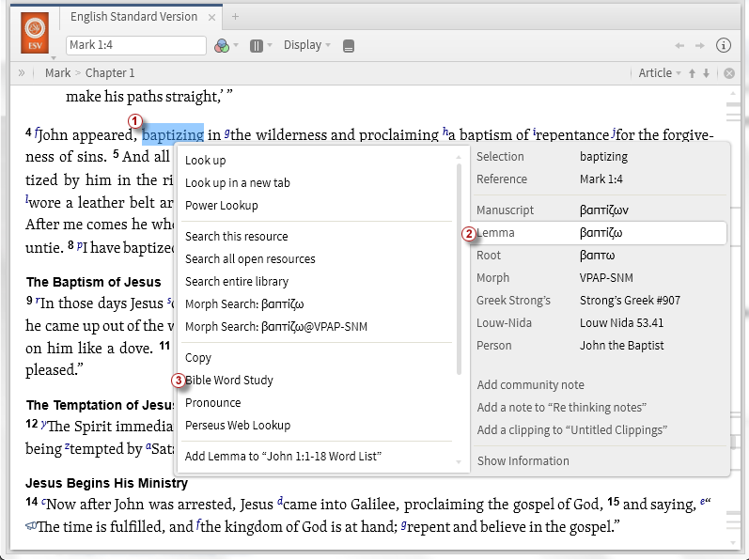
Task: Open the ESV panel menu arrow
Action: [x=54, y=58]
